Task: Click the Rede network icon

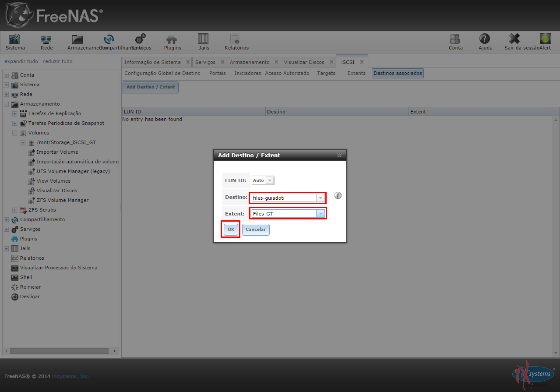Action: 46,39
